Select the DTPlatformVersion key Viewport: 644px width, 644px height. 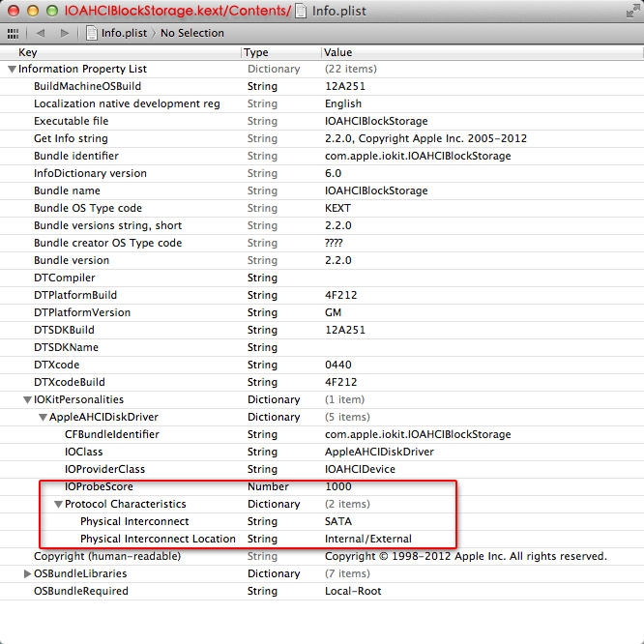[82, 312]
